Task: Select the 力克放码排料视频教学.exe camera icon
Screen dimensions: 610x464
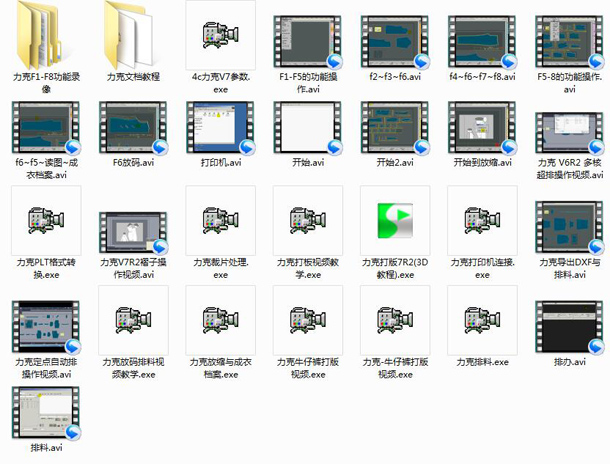Action: [133, 320]
